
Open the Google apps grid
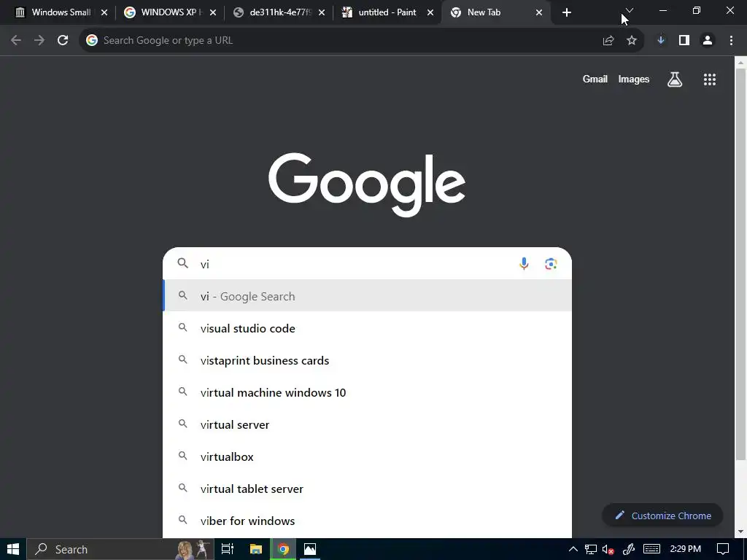[710, 79]
